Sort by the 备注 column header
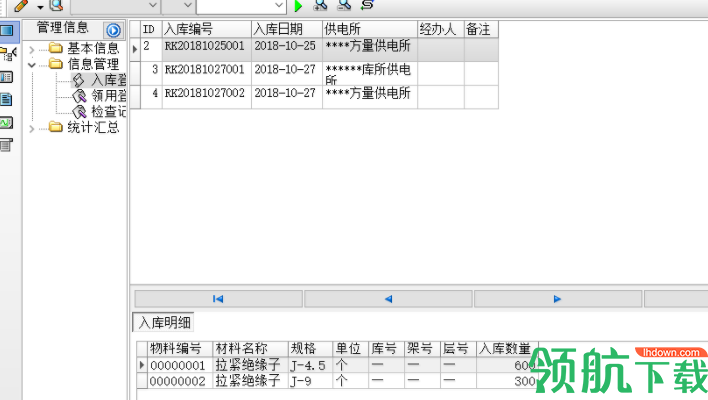 coord(481,29)
